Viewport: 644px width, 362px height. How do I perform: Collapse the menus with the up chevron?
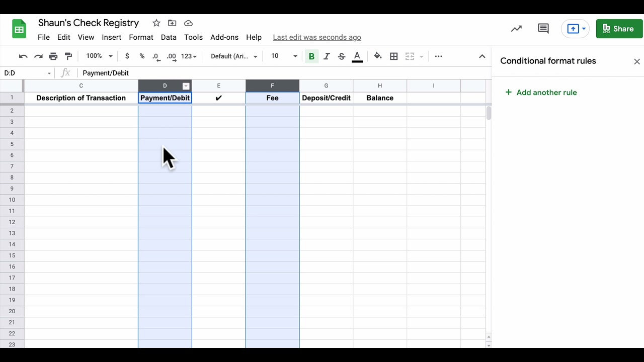pos(482,56)
